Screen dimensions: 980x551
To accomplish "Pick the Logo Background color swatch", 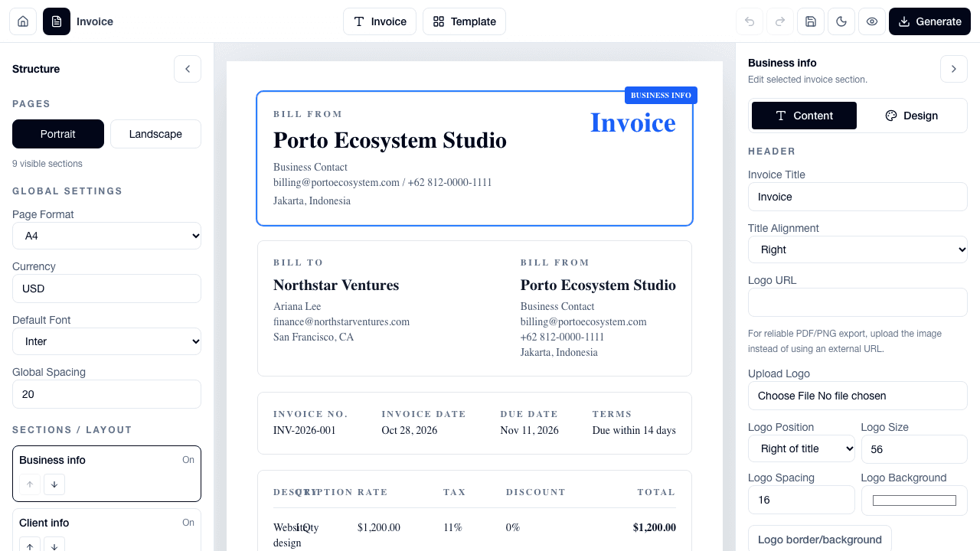I will [x=914, y=500].
